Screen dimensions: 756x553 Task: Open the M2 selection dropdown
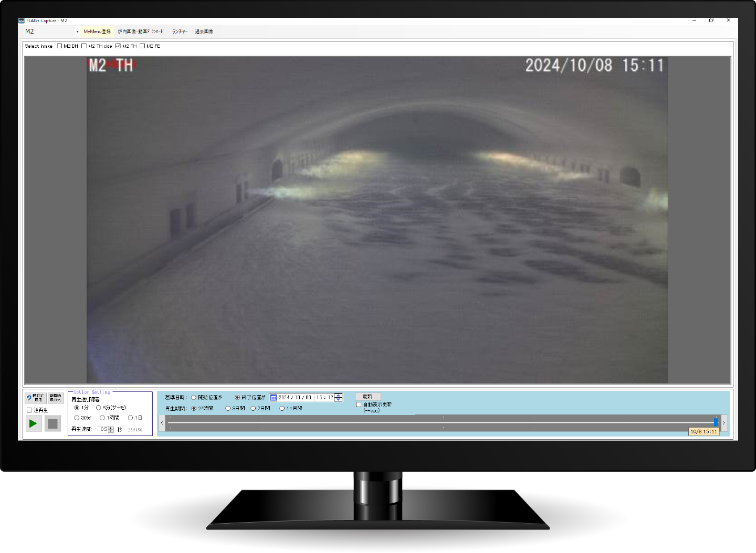77,31
